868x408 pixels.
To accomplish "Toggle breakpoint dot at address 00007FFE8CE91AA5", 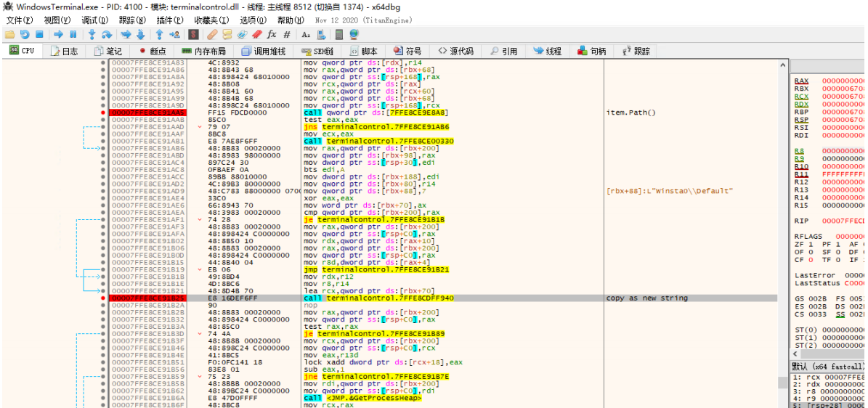I will [103, 113].
